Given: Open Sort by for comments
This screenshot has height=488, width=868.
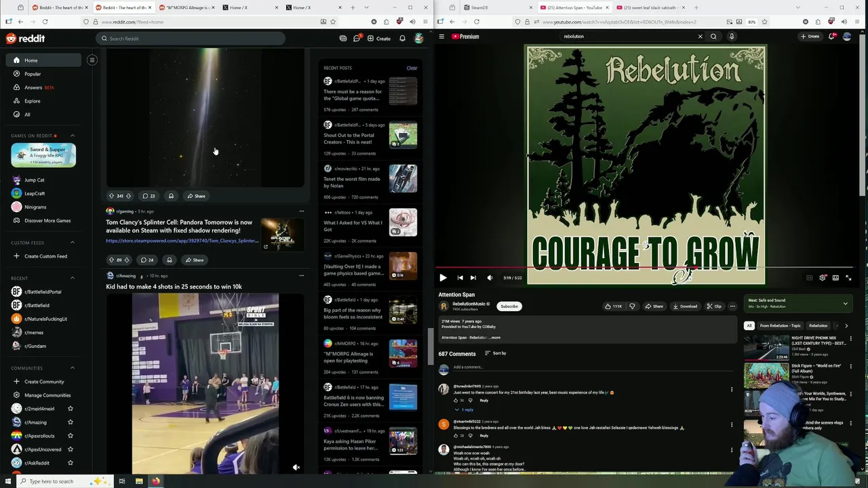Looking at the screenshot, I should (x=495, y=353).
